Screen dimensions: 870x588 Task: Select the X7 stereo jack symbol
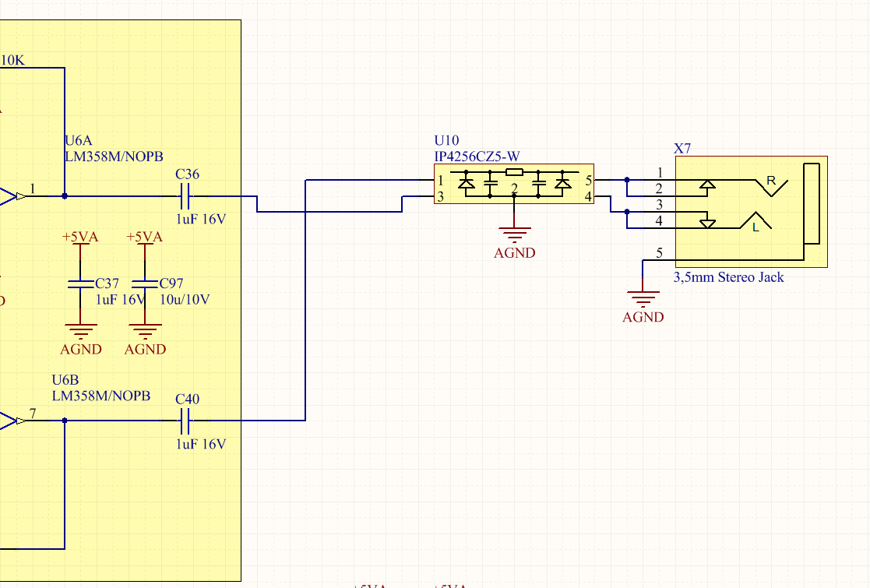tap(752, 212)
